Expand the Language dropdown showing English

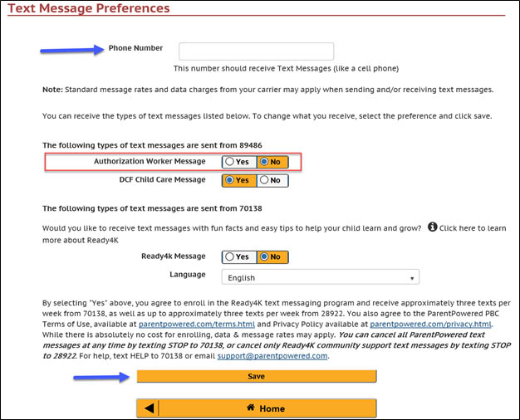tap(320, 277)
